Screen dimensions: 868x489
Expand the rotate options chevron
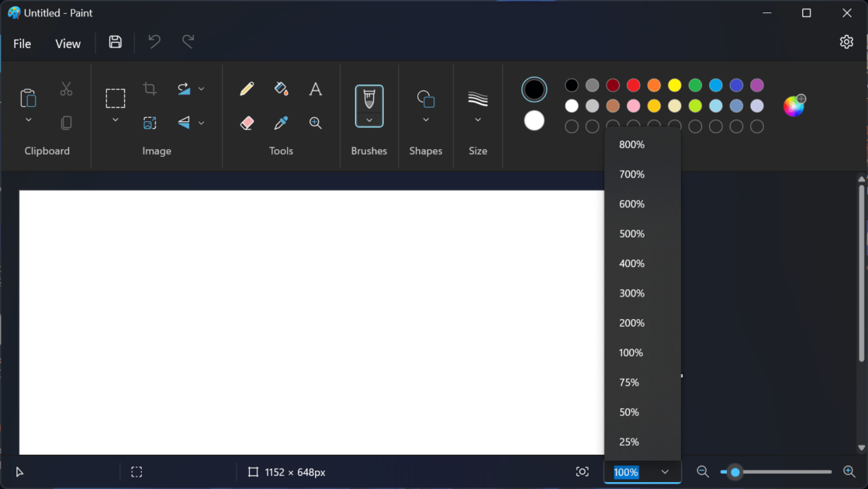pos(201,88)
